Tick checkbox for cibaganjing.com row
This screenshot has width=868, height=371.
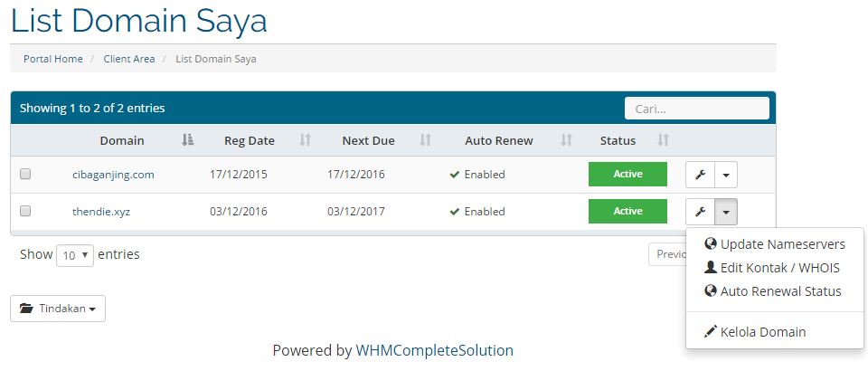click(25, 175)
